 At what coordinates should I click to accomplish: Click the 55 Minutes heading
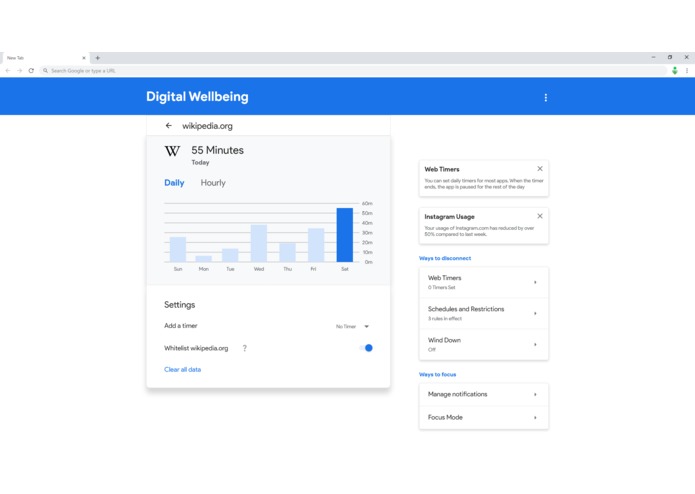218,150
